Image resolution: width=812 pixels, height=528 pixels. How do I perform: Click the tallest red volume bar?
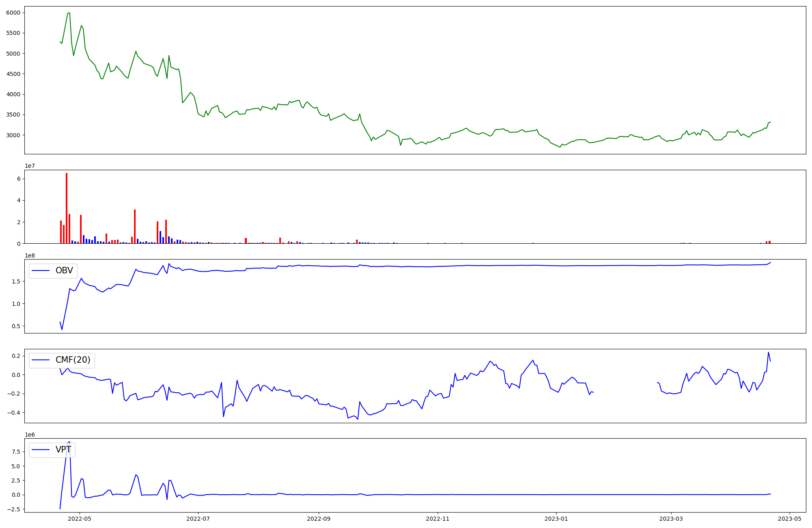coord(67,208)
